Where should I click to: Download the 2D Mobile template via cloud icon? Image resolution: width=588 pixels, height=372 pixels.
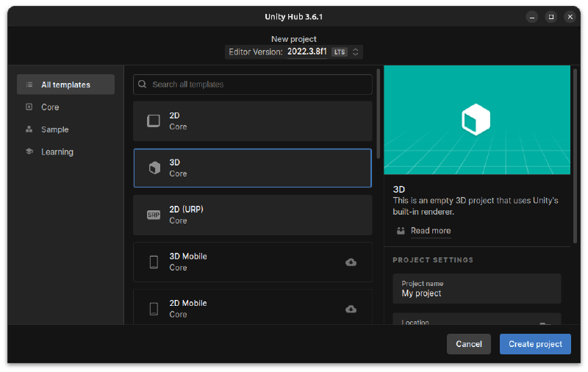tap(351, 309)
